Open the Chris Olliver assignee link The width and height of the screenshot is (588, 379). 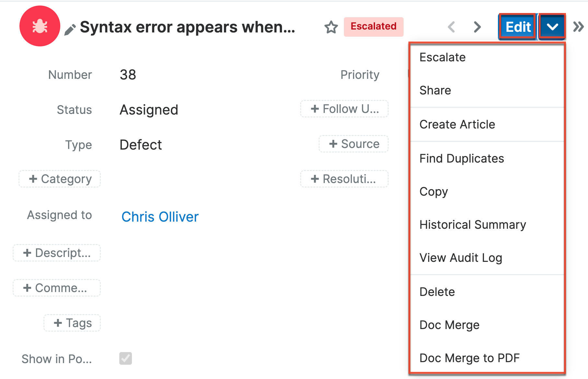coord(160,216)
